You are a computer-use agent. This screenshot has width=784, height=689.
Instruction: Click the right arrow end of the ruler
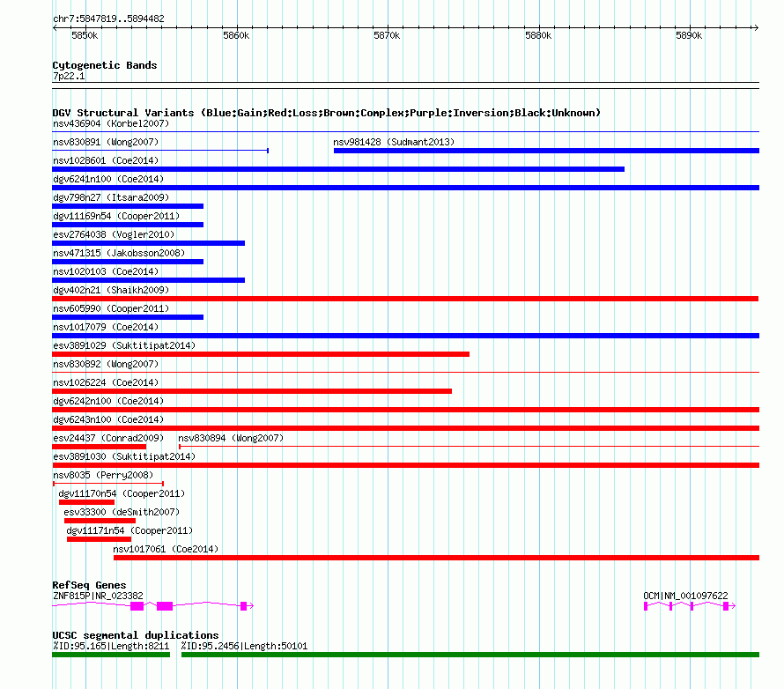click(x=757, y=28)
